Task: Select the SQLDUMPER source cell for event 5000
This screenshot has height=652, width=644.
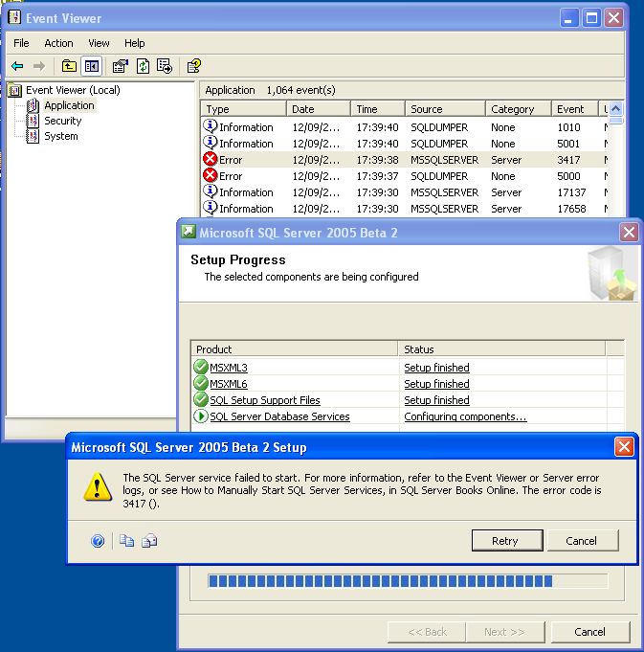Action: (439, 176)
